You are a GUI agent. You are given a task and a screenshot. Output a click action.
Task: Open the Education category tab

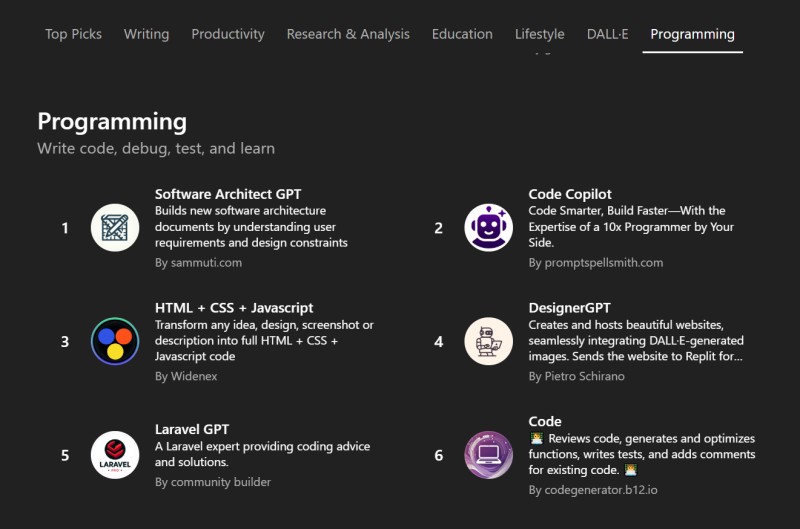(x=462, y=34)
